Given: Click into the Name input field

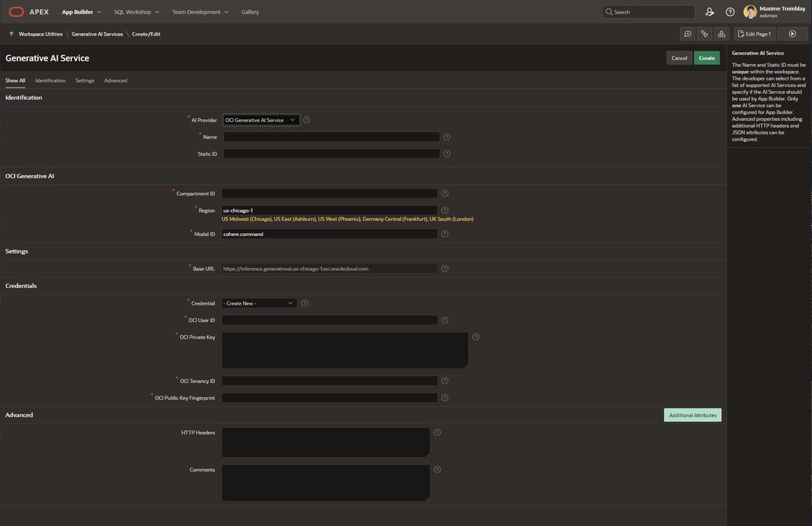Looking at the screenshot, I should pos(332,137).
